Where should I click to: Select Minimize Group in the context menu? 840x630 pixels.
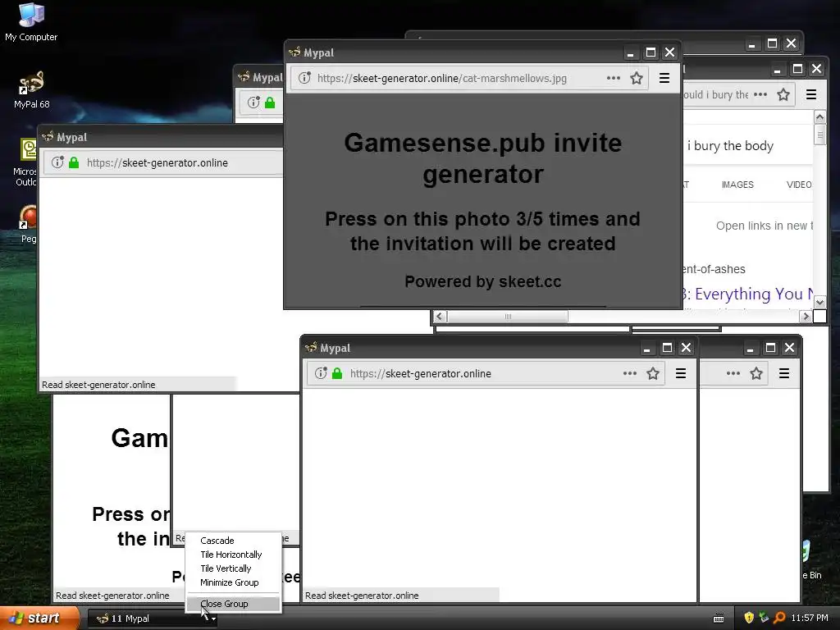(x=230, y=582)
